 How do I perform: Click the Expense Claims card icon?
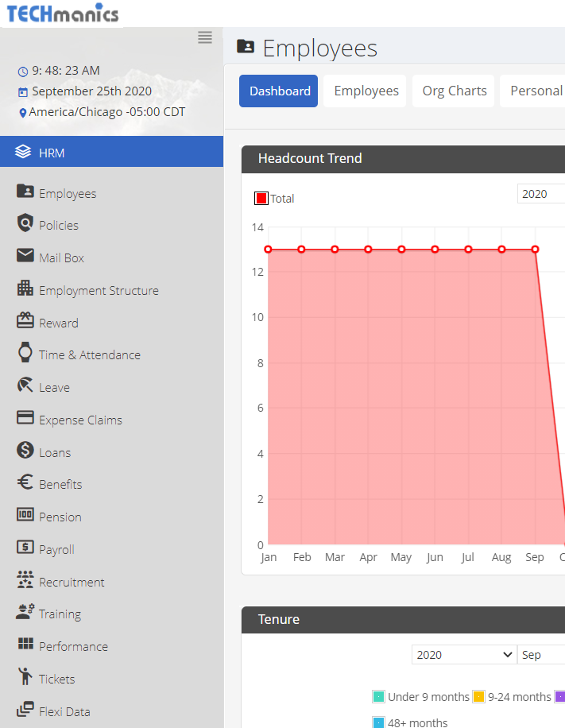(25, 417)
